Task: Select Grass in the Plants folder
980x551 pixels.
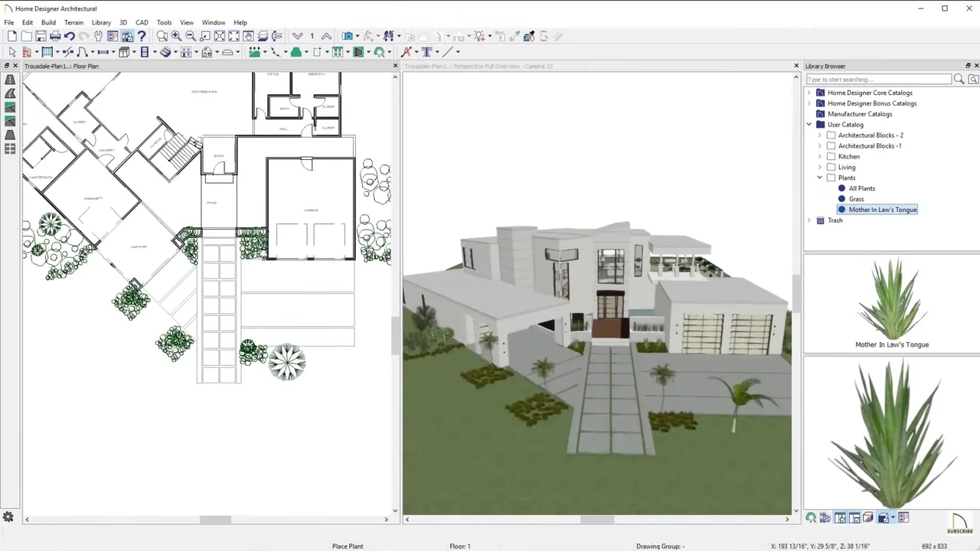Action: click(856, 199)
